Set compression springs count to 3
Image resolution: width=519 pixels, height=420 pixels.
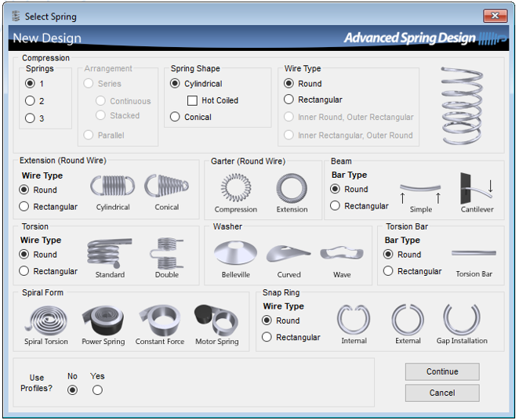[30, 118]
